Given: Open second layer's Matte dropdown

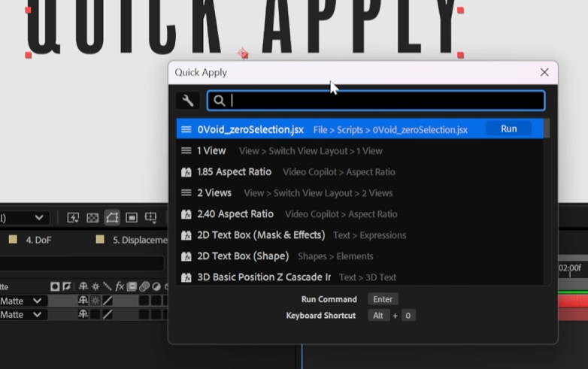Looking at the screenshot, I should pyautogui.click(x=23, y=315).
